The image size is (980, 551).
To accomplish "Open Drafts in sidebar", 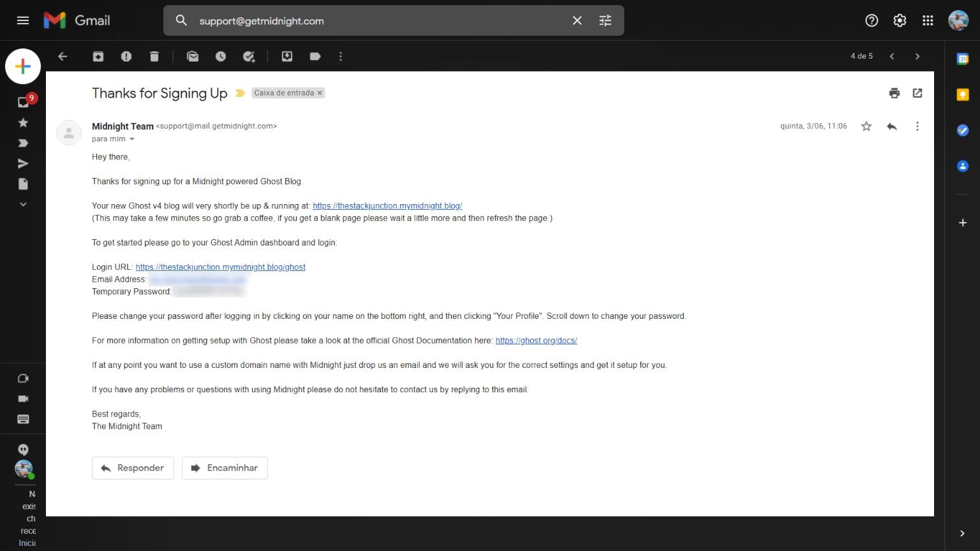I will pyautogui.click(x=23, y=184).
